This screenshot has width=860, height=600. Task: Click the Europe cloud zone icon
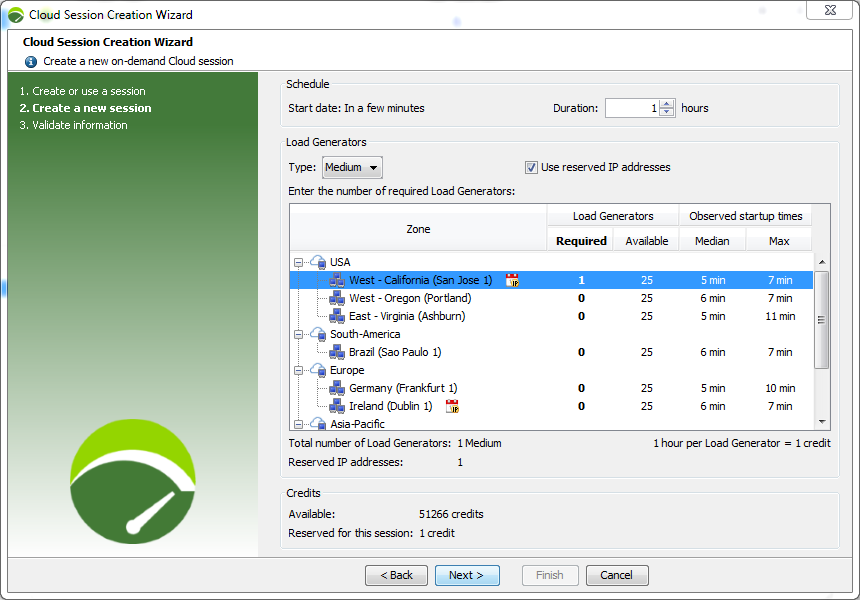tap(318, 371)
